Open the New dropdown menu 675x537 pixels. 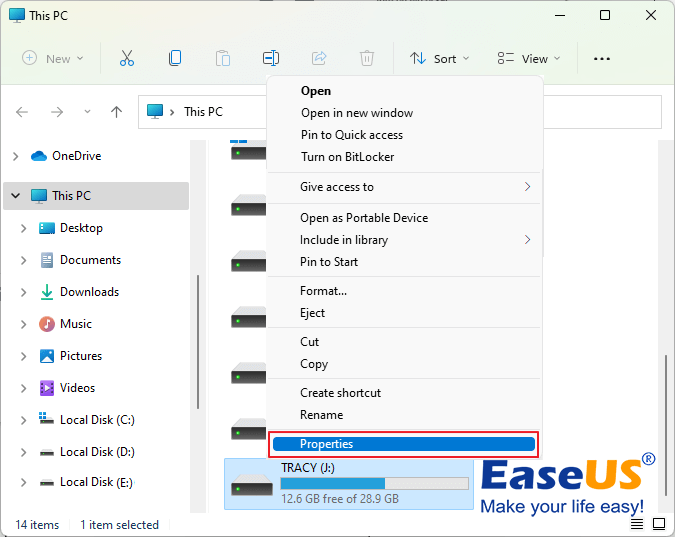(x=53, y=58)
